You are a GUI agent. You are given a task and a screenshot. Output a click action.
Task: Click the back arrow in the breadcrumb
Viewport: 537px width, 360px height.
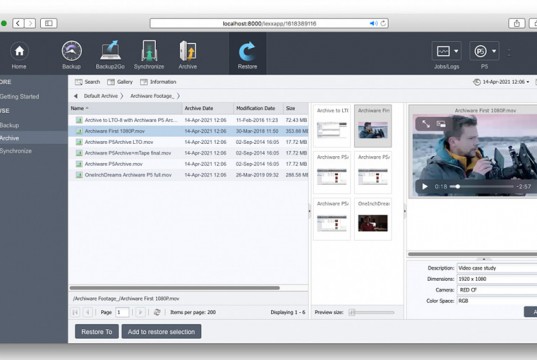click(76, 96)
